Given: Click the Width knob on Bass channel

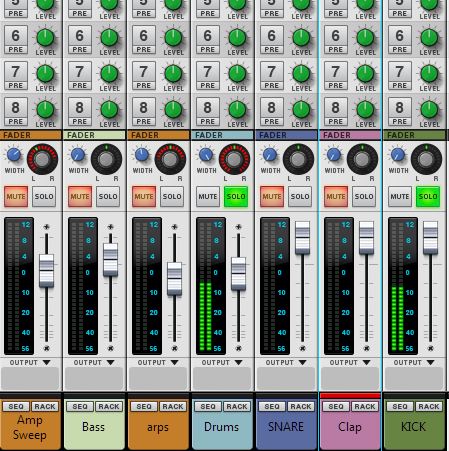Looking at the screenshot, I should pos(78,155).
